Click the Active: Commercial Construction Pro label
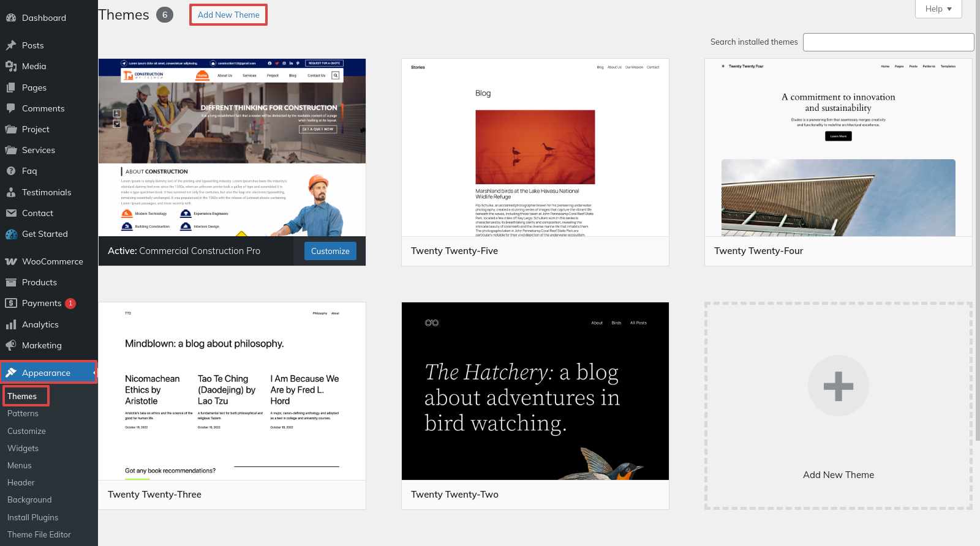980x546 pixels. coord(184,251)
